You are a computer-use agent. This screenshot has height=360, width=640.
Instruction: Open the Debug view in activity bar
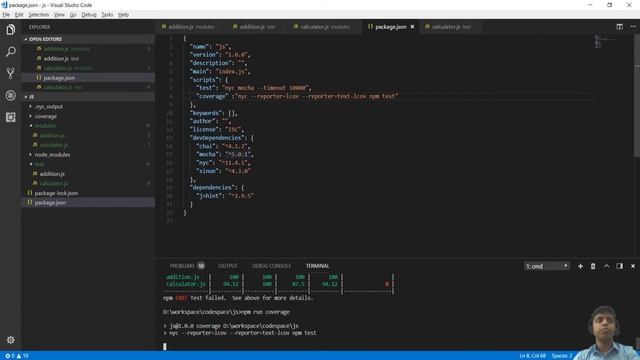pyautogui.click(x=11, y=96)
